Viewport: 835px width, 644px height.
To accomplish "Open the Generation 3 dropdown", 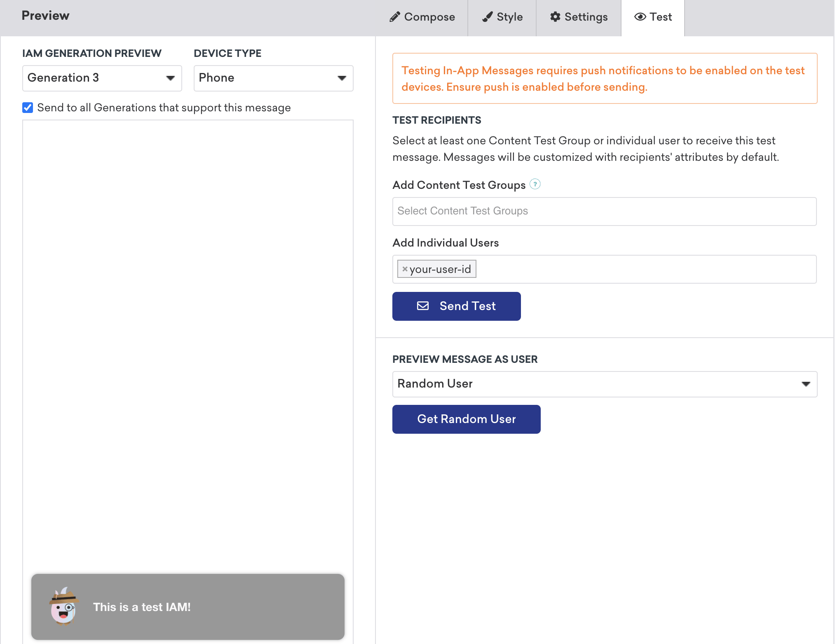I will point(102,78).
